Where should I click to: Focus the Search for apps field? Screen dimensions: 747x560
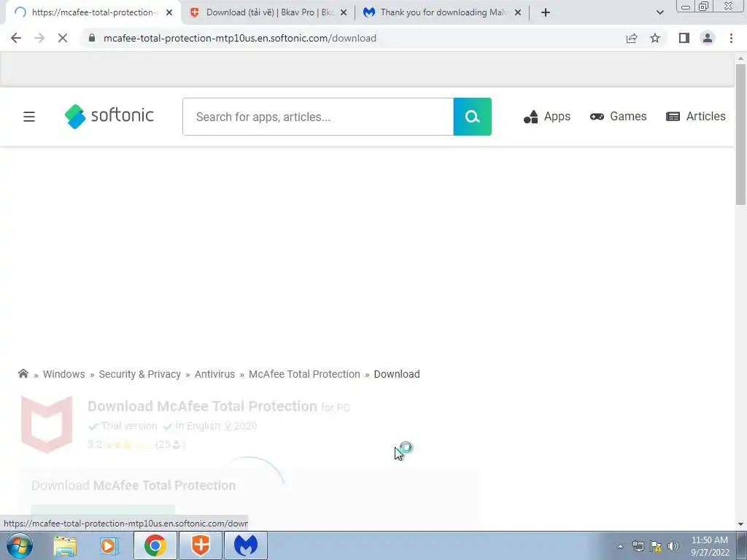[318, 117]
